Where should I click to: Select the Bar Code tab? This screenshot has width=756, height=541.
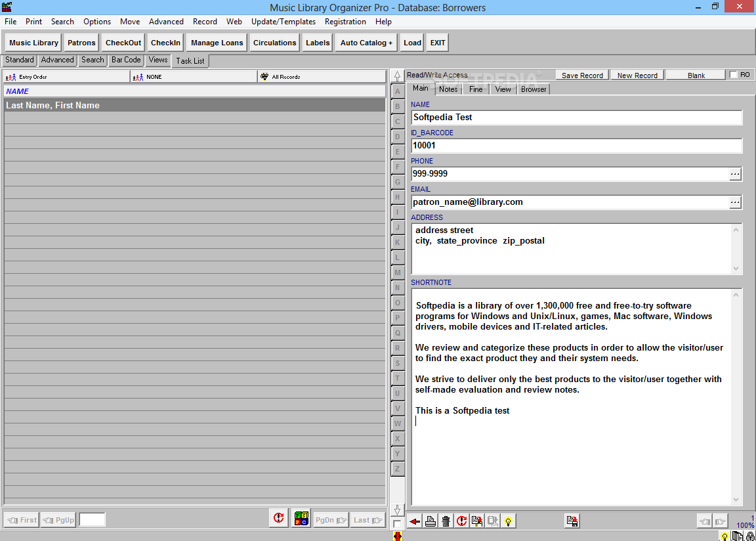[126, 60]
